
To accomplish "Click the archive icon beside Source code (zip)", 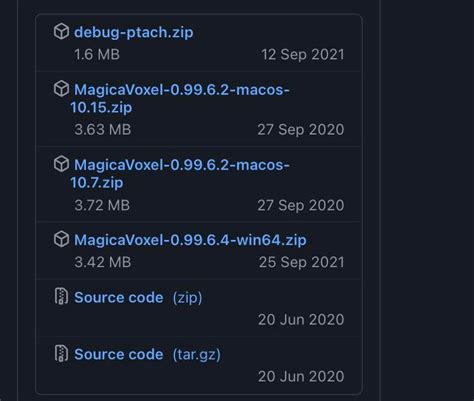I will click(x=61, y=296).
